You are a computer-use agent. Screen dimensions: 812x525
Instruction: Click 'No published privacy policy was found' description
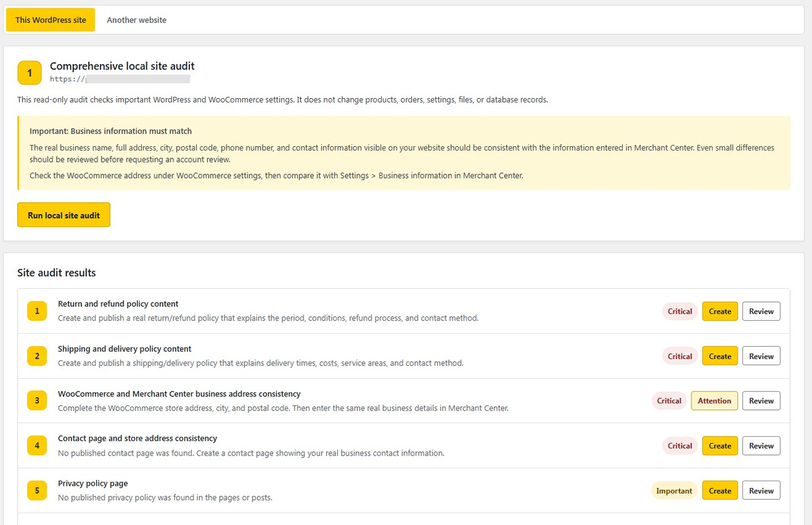click(x=165, y=498)
